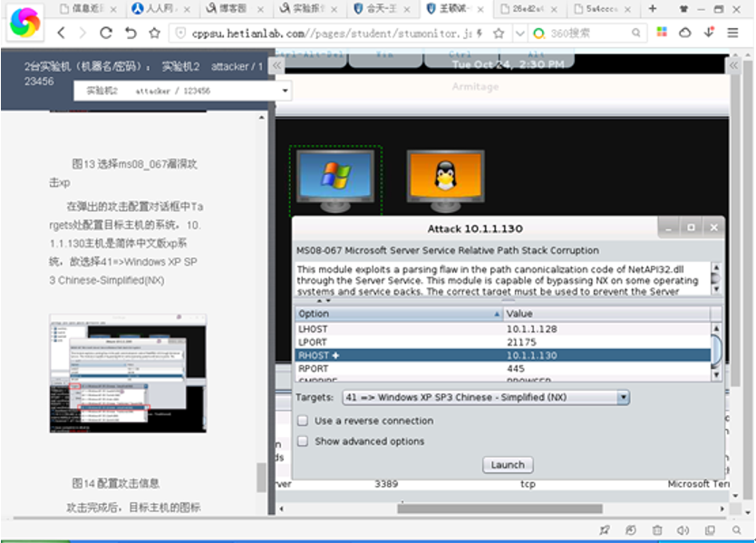
Task: Click the Ctrl-Alt-Del remote button
Action: click(313, 57)
